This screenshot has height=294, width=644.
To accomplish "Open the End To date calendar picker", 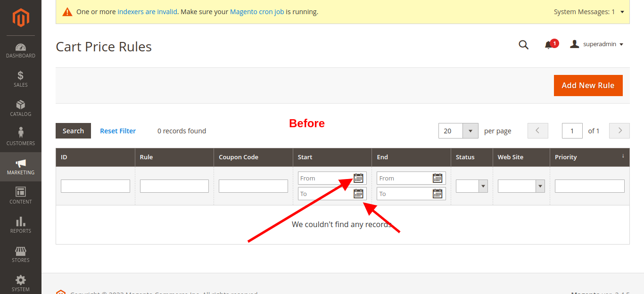I will click(x=438, y=194).
